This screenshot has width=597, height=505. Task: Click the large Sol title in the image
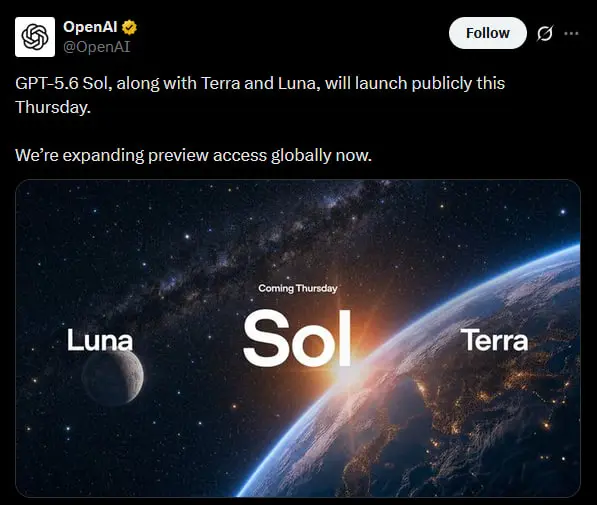pyautogui.click(x=297, y=339)
